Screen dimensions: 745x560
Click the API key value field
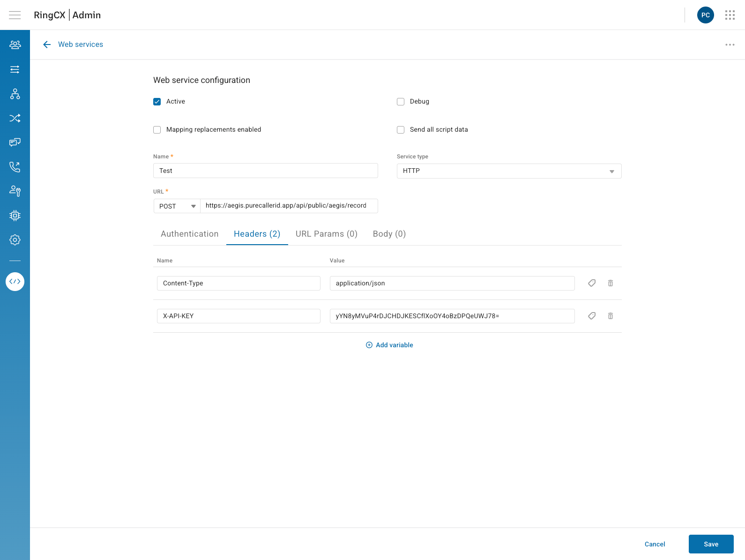click(x=452, y=316)
